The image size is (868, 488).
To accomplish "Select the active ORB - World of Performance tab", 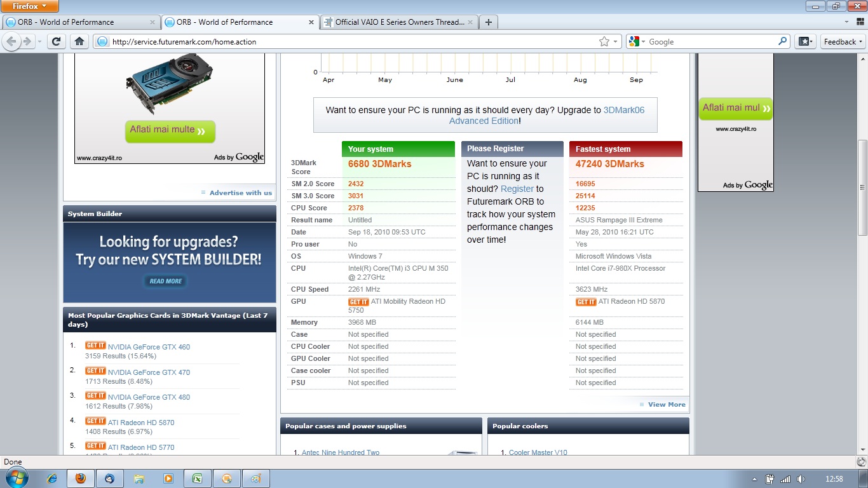I will 240,22.
